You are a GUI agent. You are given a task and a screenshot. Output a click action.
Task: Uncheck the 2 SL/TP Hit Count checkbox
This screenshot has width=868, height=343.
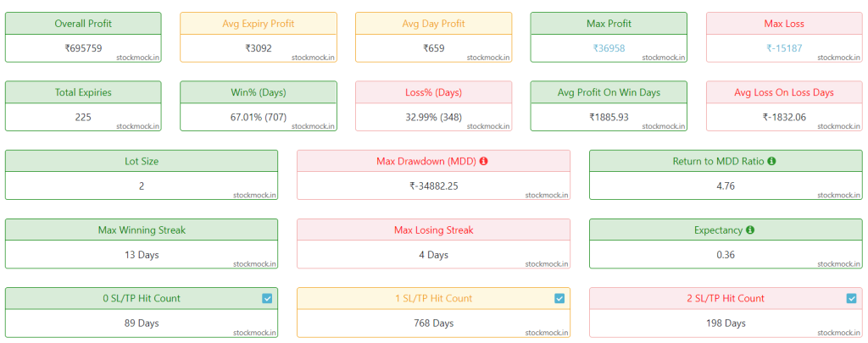[851, 298]
